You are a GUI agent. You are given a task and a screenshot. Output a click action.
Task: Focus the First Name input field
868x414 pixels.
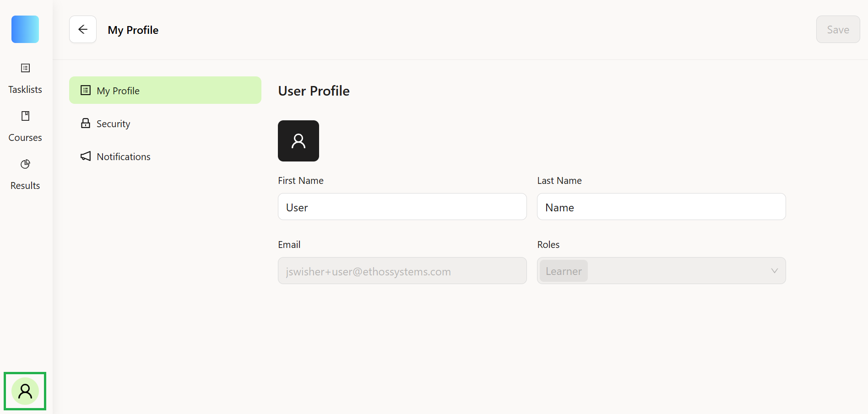(402, 207)
